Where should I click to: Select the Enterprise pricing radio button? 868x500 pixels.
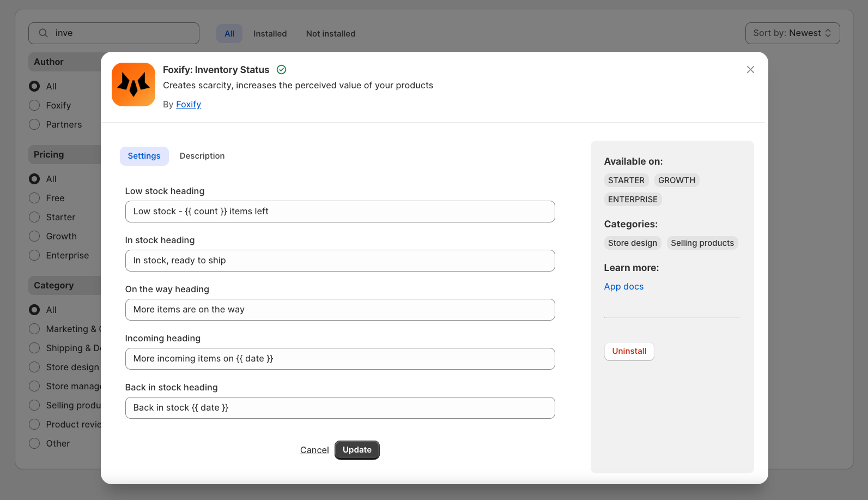[34, 255]
